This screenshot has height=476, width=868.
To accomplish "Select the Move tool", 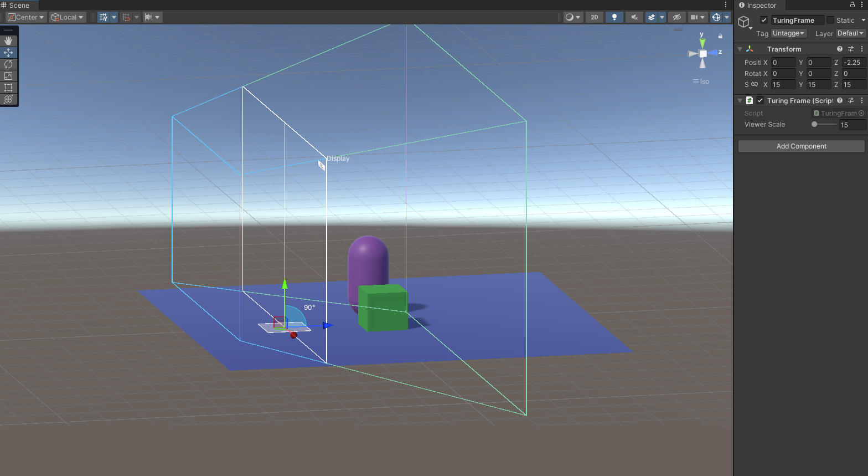I will coord(8,53).
